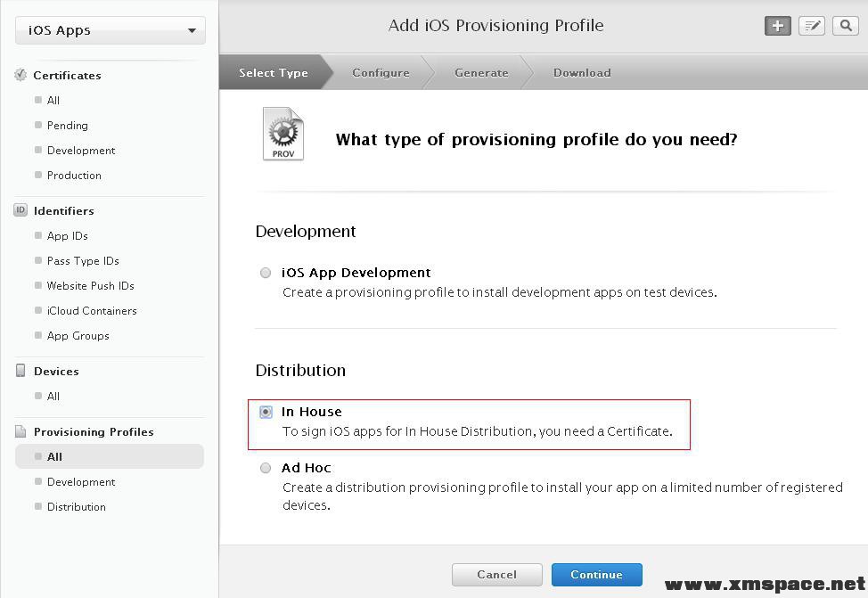Click the edit pencil icon
Screen dimensions: 868x598
point(812,26)
